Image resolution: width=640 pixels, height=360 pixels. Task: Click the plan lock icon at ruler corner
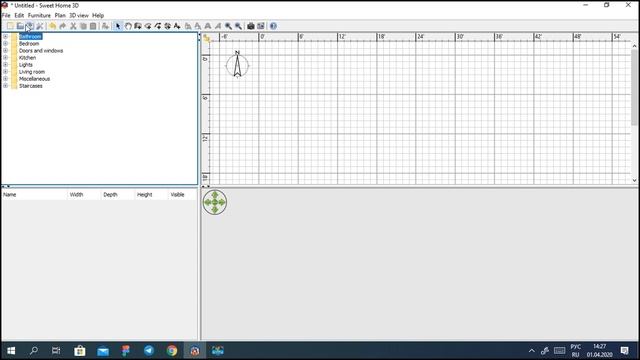click(x=206, y=38)
